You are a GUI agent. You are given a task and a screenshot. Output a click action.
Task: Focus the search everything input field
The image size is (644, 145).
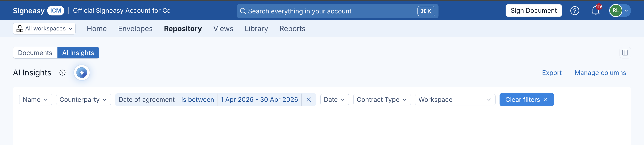[337, 11]
